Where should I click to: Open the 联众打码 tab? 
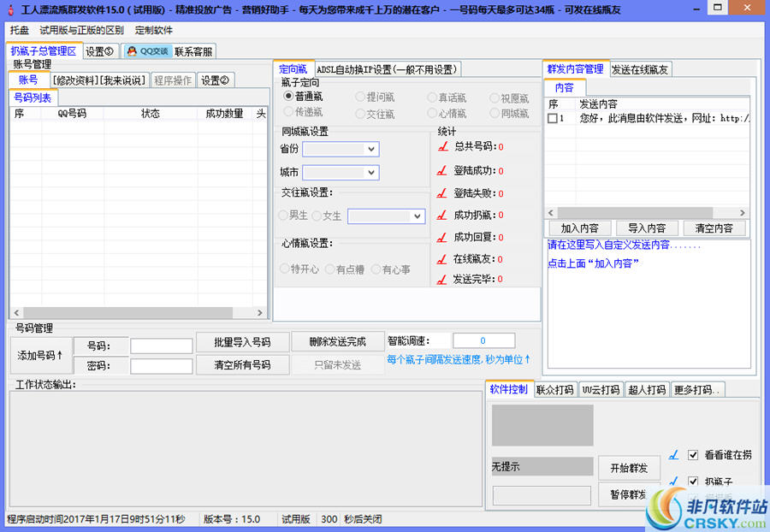(x=555, y=390)
